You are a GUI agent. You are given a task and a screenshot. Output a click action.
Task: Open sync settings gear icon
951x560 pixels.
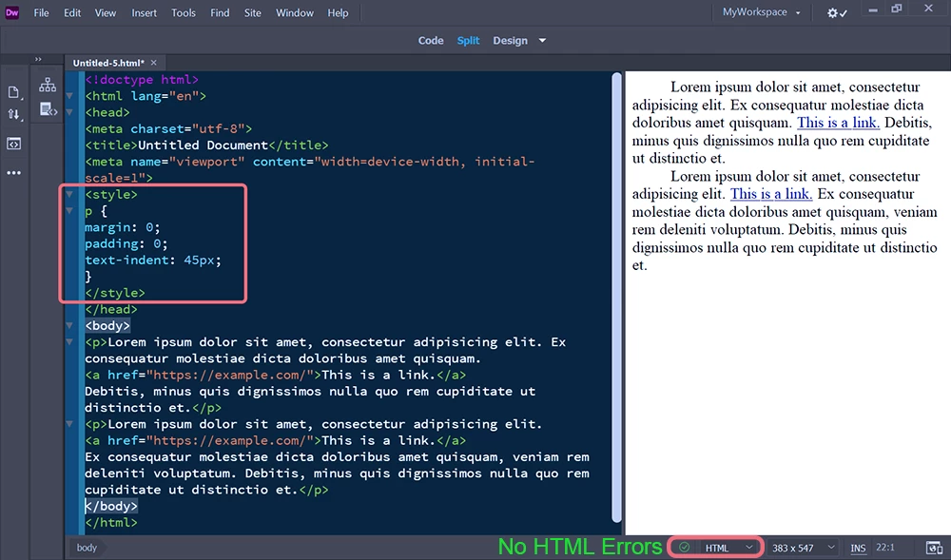(837, 12)
